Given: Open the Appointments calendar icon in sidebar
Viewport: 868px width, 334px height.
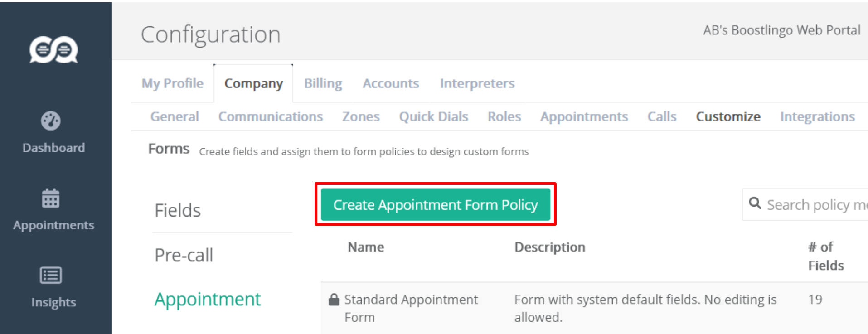Looking at the screenshot, I should [51, 198].
